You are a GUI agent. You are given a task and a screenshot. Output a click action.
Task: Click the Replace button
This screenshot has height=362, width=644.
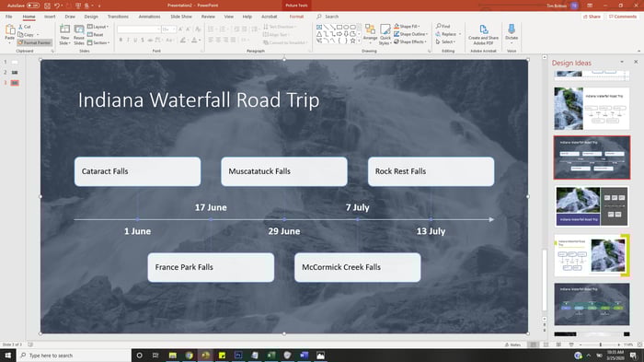(448, 34)
